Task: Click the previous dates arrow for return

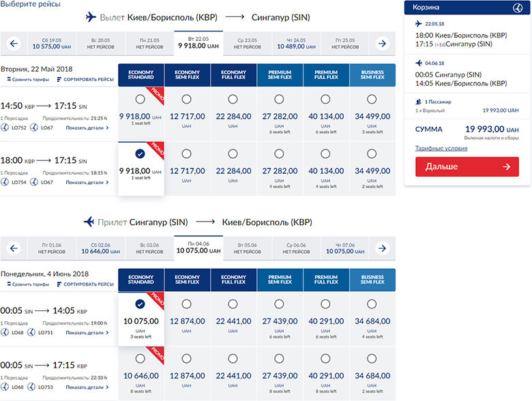Action: click(x=14, y=248)
